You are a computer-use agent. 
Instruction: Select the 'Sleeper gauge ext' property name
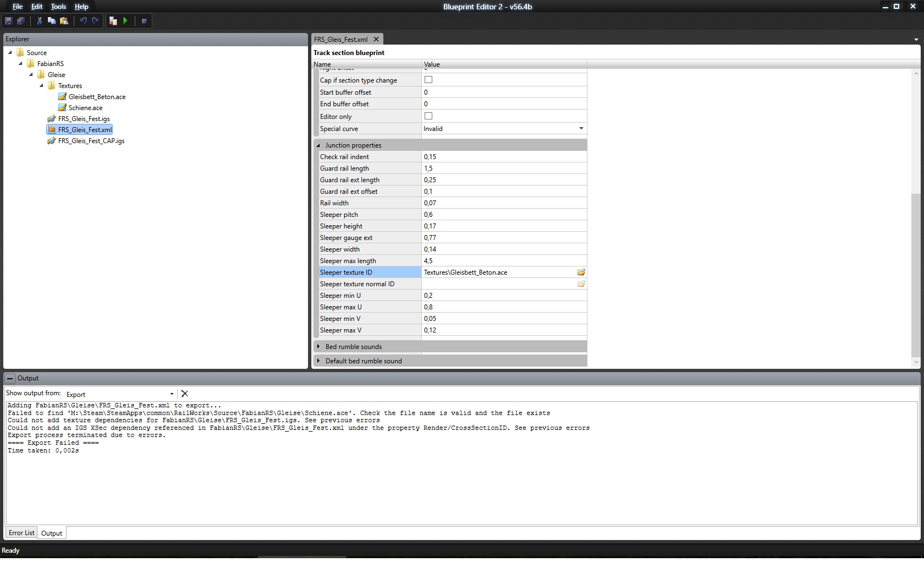click(346, 238)
